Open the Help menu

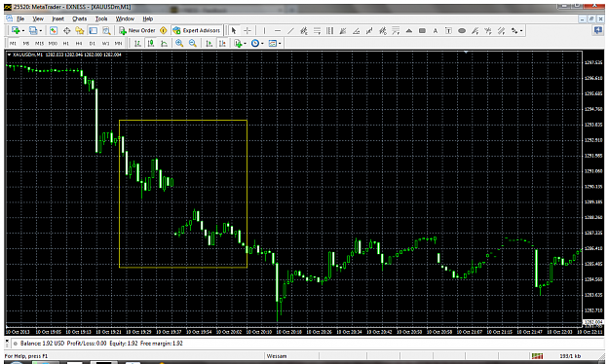[147, 18]
